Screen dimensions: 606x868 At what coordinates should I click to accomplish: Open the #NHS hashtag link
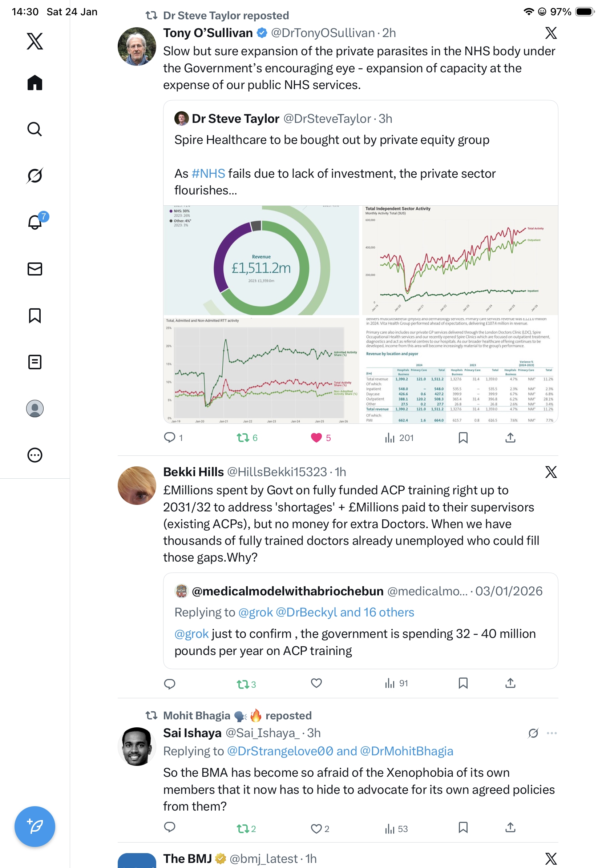click(x=208, y=173)
